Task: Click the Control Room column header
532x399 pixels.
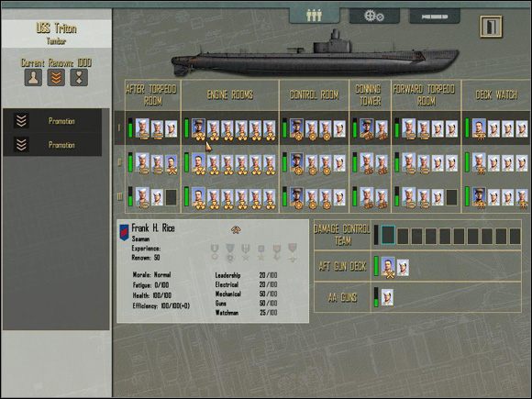Action: tap(315, 95)
